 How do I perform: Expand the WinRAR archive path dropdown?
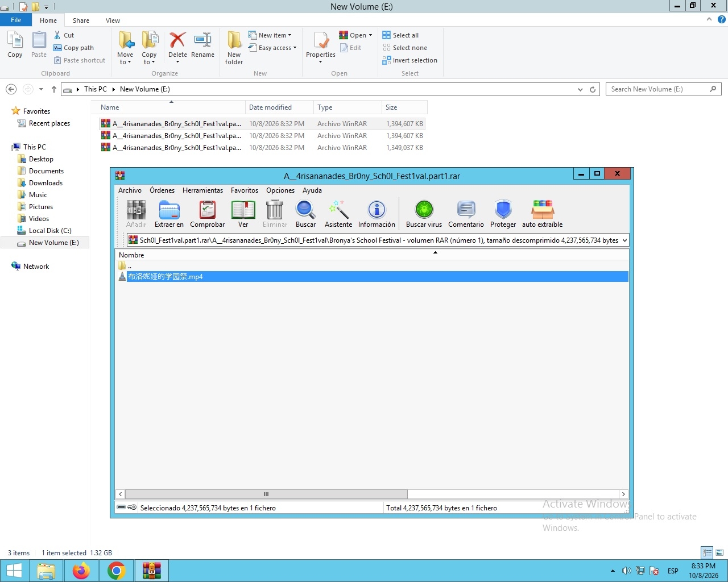tap(624, 240)
